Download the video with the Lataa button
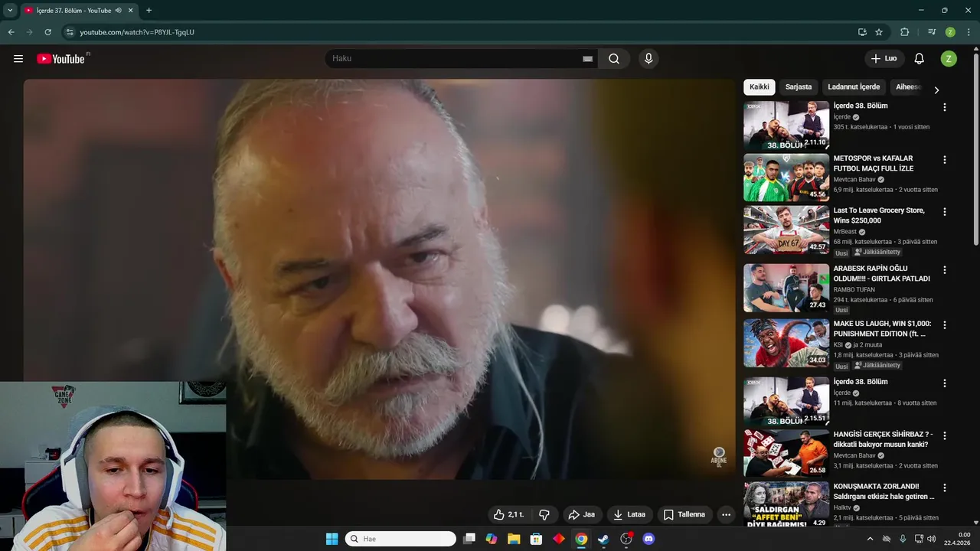The image size is (980, 551). 629,514
